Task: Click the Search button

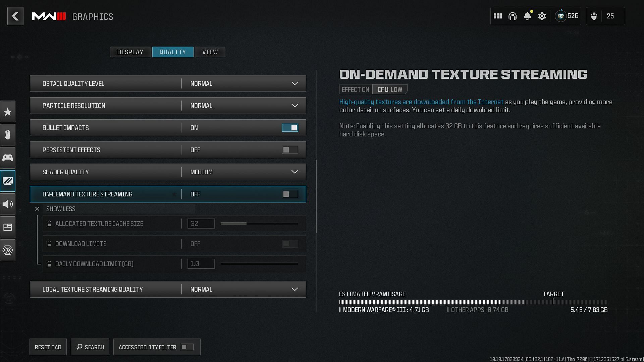Action: pos(90,347)
